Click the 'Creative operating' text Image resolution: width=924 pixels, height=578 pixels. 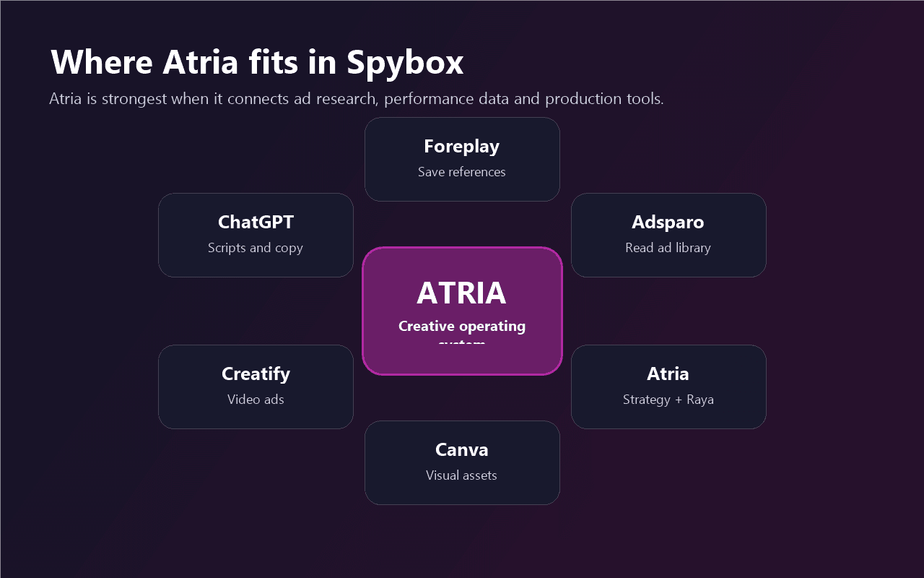pyautogui.click(x=462, y=326)
